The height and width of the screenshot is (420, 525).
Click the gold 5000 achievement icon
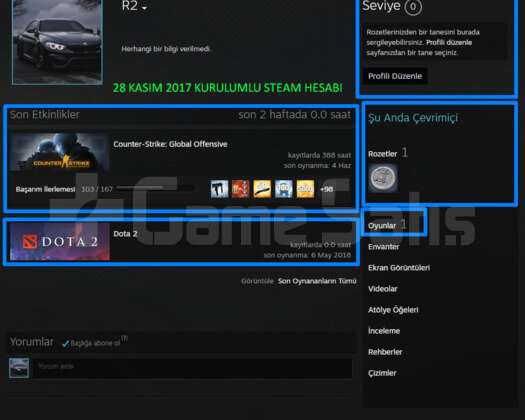pos(305,189)
